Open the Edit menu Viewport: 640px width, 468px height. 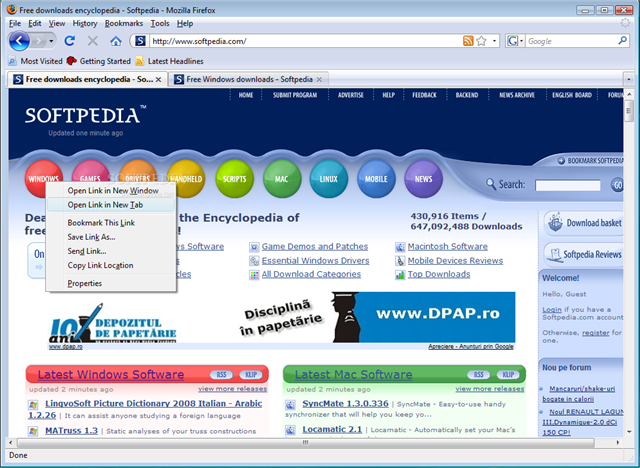(x=35, y=23)
